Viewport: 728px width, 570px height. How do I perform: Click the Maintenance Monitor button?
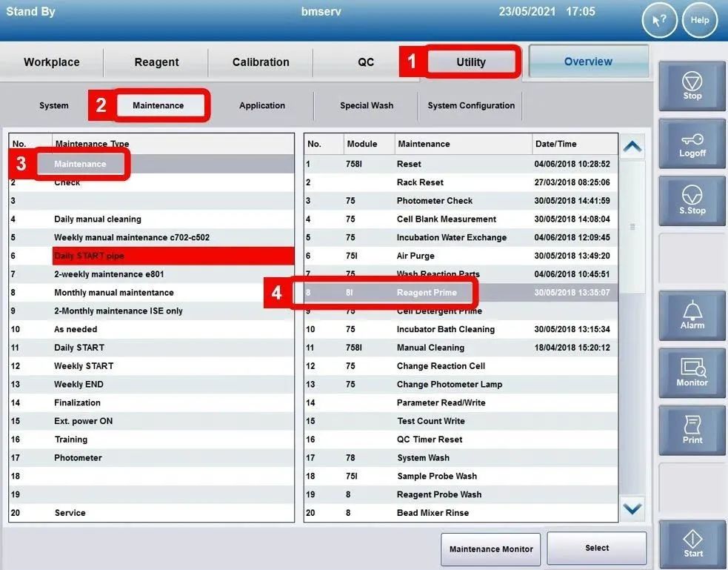coord(491,549)
